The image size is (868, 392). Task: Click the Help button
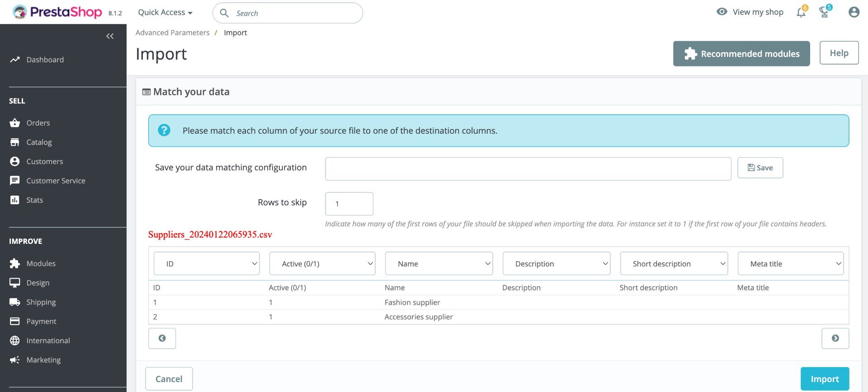(839, 53)
